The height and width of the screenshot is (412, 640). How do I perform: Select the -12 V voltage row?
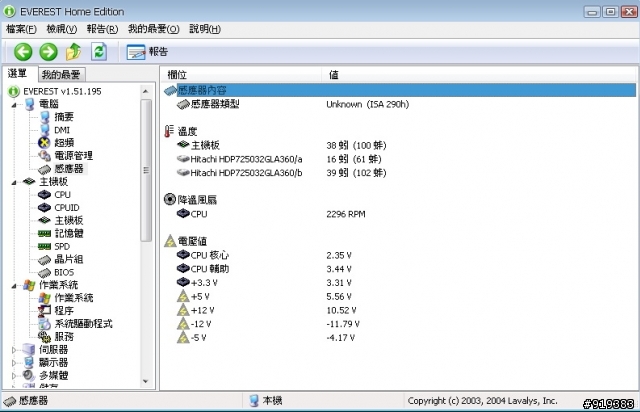coord(399,324)
